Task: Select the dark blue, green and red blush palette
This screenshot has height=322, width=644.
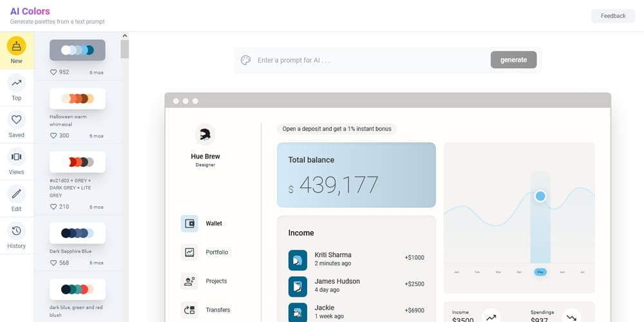Action: point(77,289)
